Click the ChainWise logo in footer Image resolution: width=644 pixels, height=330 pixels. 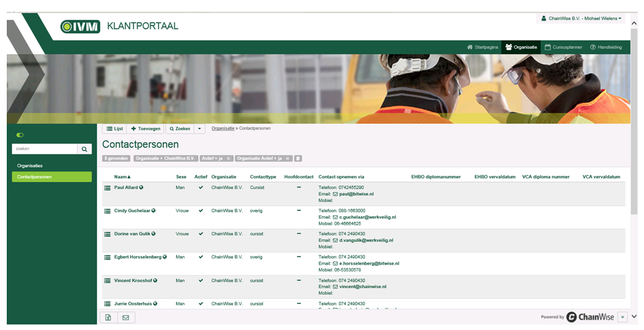pyautogui.click(x=590, y=317)
